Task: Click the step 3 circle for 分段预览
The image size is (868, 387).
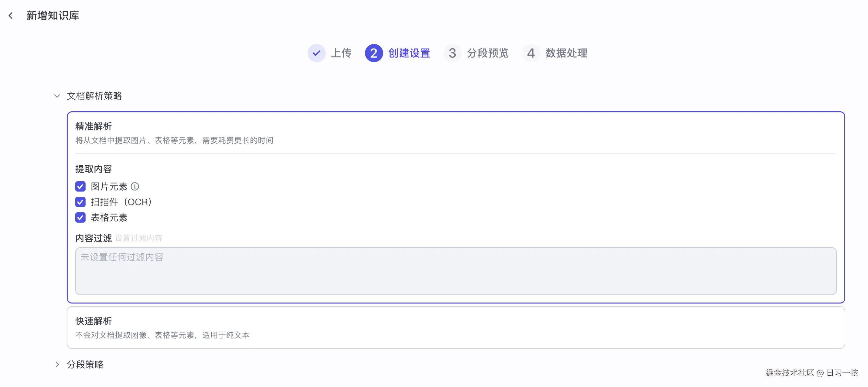Action: pyautogui.click(x=452, y=53)
